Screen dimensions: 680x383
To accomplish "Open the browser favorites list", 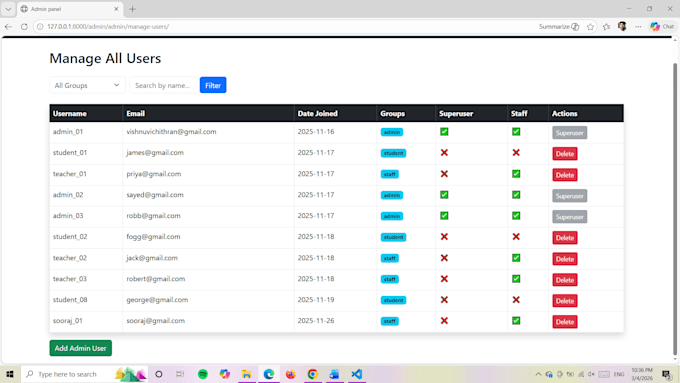I will point(606,26).
